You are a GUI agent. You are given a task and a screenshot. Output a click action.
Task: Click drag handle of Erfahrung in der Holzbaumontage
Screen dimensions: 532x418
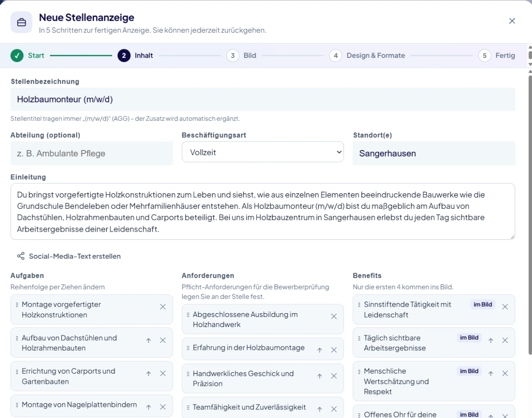click(188, 348)
